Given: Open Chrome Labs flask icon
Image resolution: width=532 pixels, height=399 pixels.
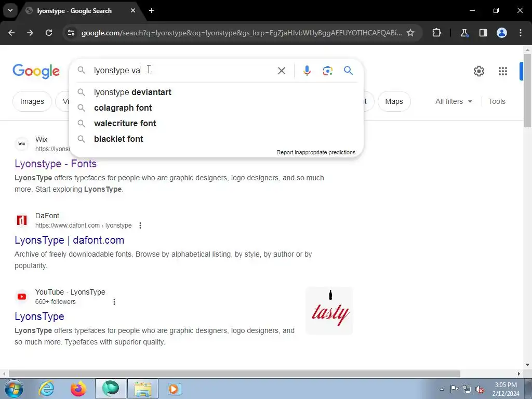Looking at the screenshot, I should (464, 33).
